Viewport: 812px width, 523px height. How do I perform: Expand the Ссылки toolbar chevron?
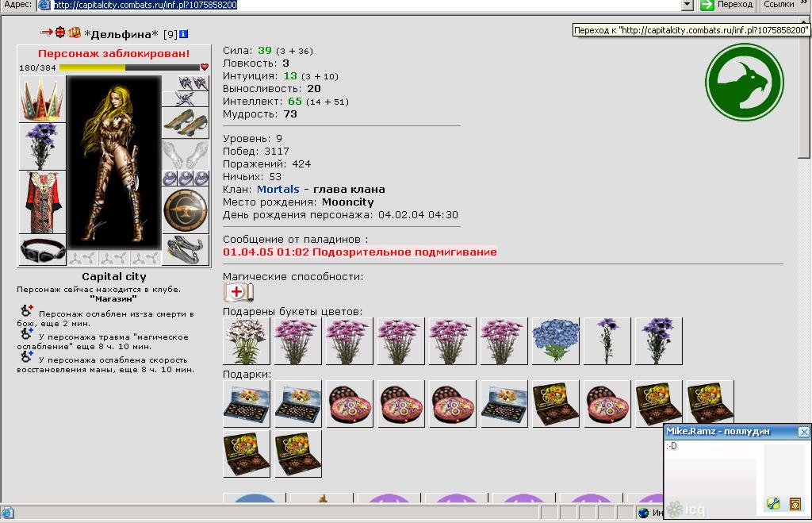pos(804,4)
